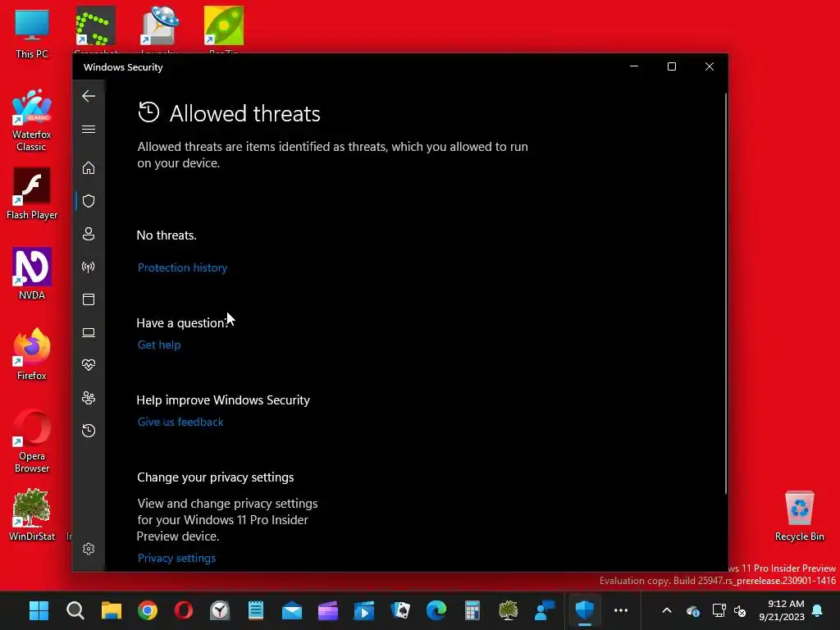The height and width of the screenshot is (630, 840).
Task: Launch Opera from taskbar
Action: [x=183, y=610]
